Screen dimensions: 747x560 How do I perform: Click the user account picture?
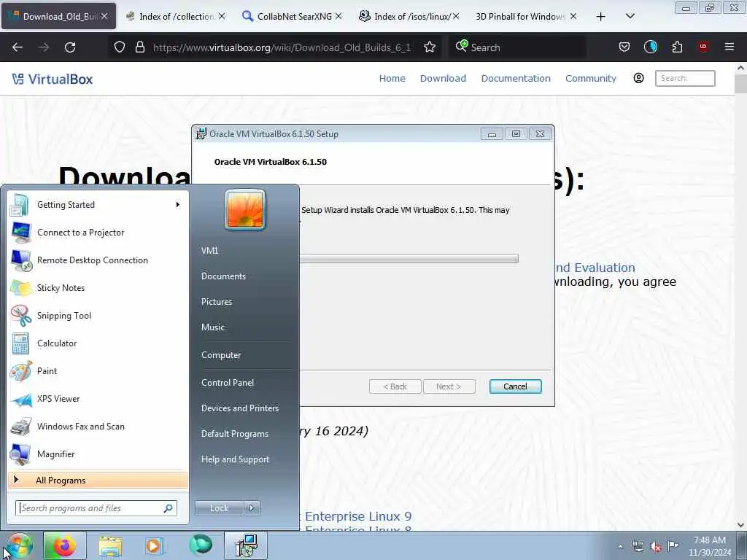click(x=245, y=209)
